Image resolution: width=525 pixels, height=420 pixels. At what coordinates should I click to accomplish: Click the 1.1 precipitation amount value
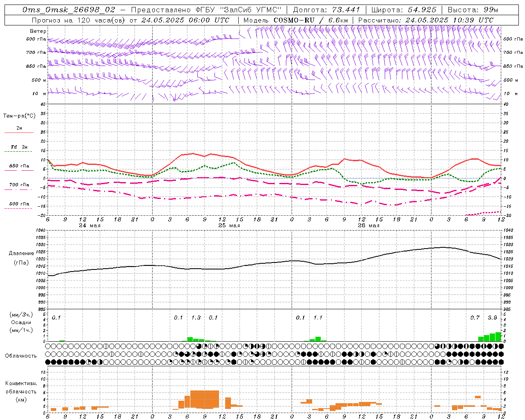318,318
